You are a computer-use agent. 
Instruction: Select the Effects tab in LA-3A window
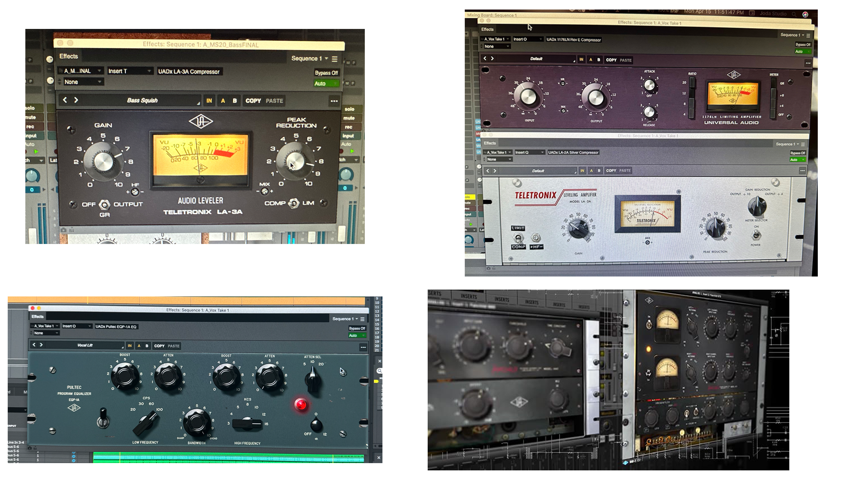pos(69,56)
